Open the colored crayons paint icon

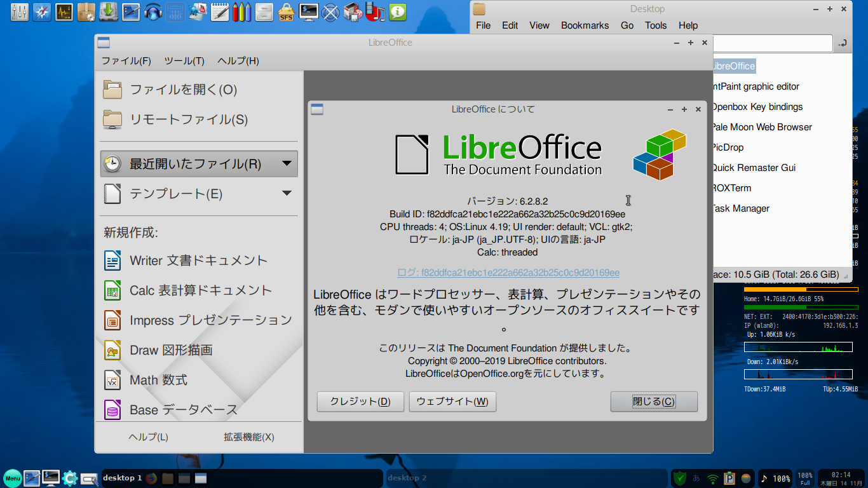[x=241, y=11]
